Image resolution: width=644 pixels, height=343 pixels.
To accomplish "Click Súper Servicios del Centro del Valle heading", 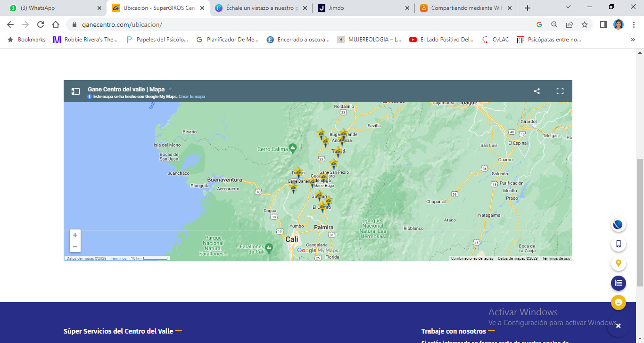I will [118, 331].
